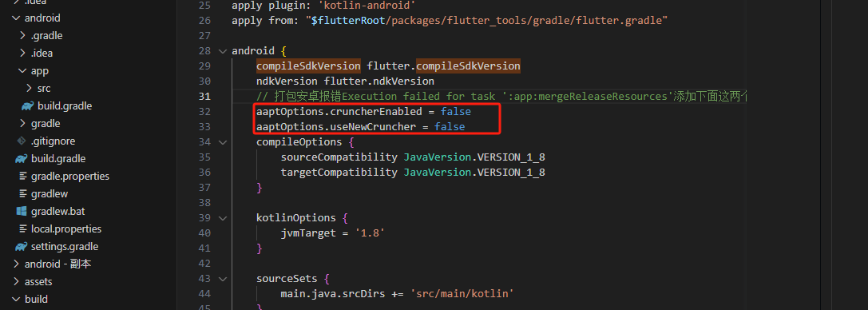Expand the src folder
Image resolution: width=868 pixels, height=310 pixels.
point(30,89)
